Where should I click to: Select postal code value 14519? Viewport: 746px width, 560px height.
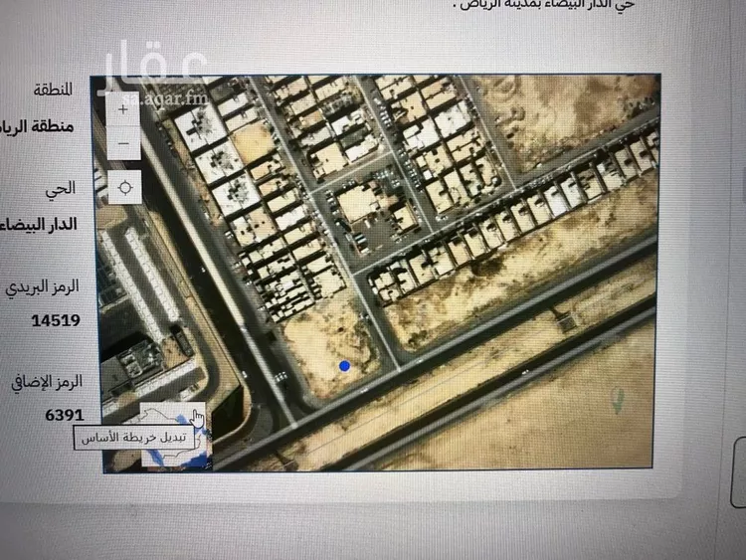56,320
